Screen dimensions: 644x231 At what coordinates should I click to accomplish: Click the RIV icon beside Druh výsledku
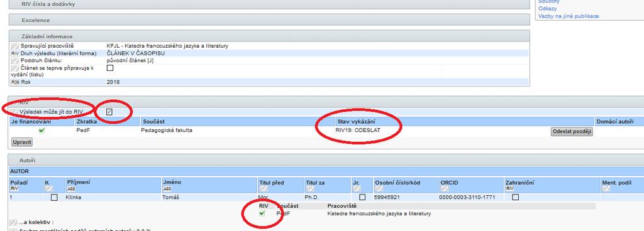pyautogui.click(x=15, y=53)
